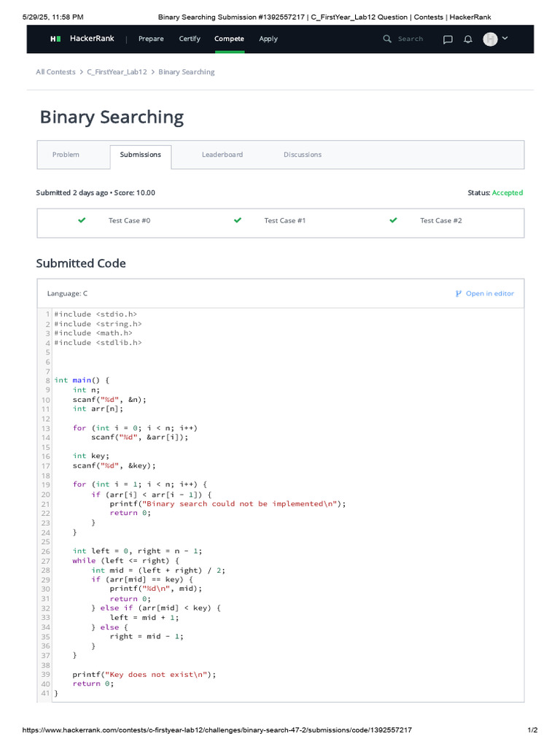Click the Test Case #0 green checkmark

coord(82,220)
